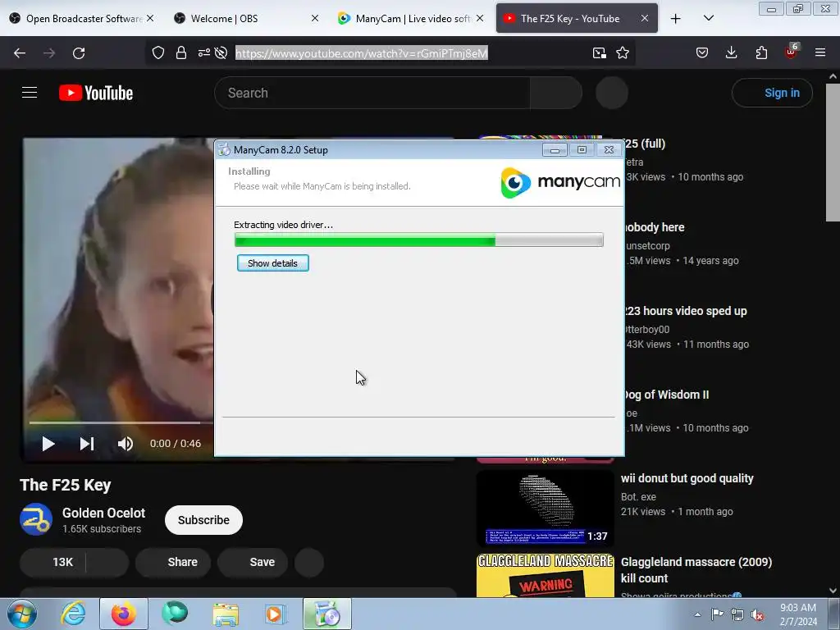Viewport: 840px width, 630px height.
Task: Open the Firefox application menu
Action: [820, 52]
